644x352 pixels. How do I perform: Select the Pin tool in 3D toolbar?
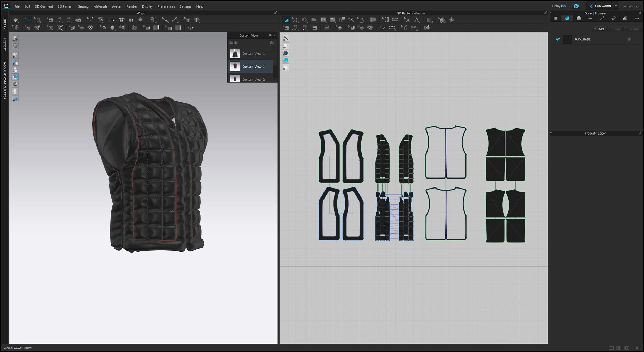point(90,20)
